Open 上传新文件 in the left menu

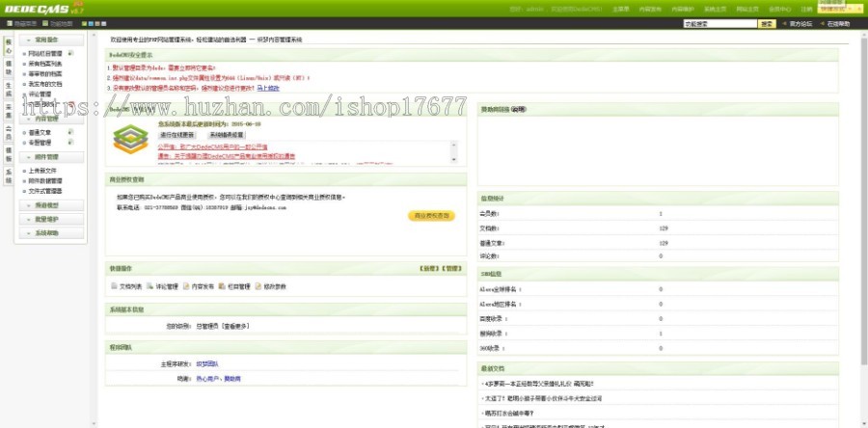click(42, 171)
